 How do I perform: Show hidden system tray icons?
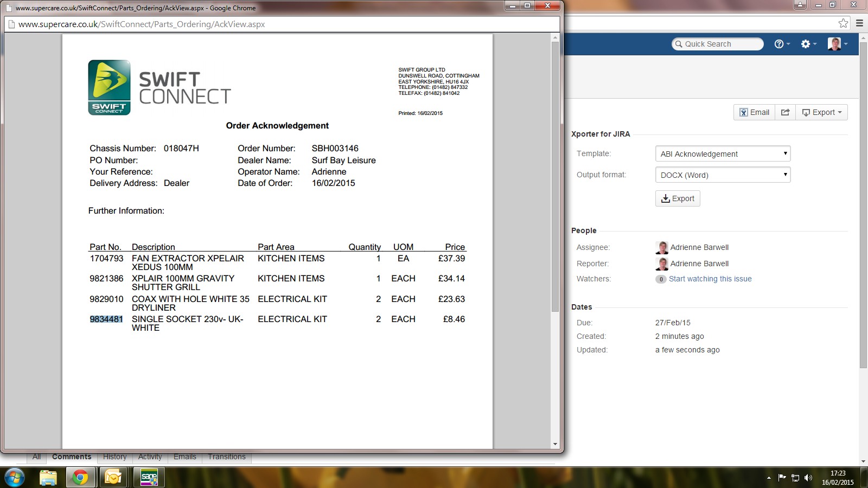[769, 478]
